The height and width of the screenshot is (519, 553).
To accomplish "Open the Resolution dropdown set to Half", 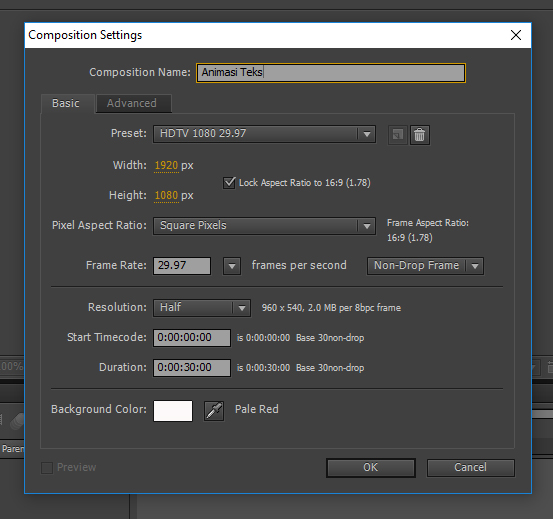I will point(202,308).
